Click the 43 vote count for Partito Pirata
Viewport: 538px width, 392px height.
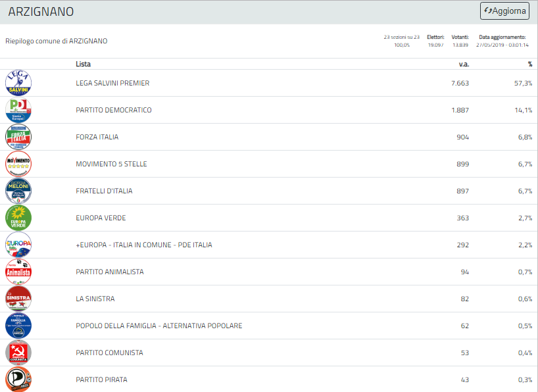[464, 380]
